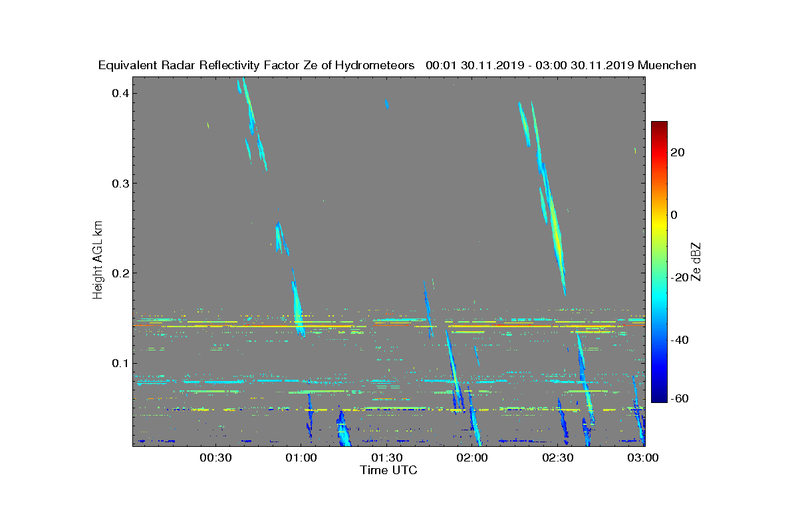Click the 'Height AGL km' axis label
The image size is (798, 532).
tap(98, 259)
